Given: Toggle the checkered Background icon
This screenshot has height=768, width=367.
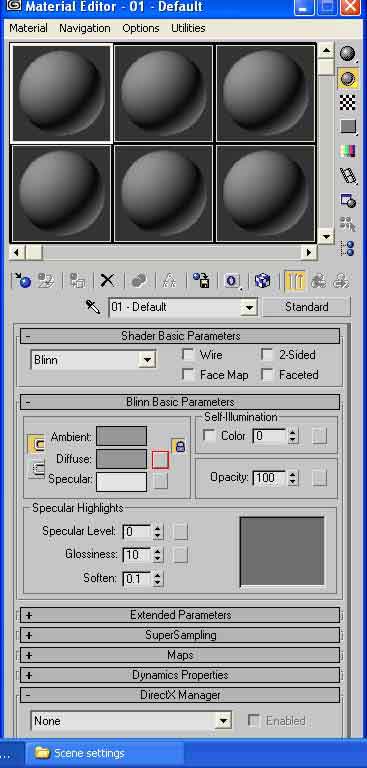Looking at the screenshot, I should [x=348, y=103].
